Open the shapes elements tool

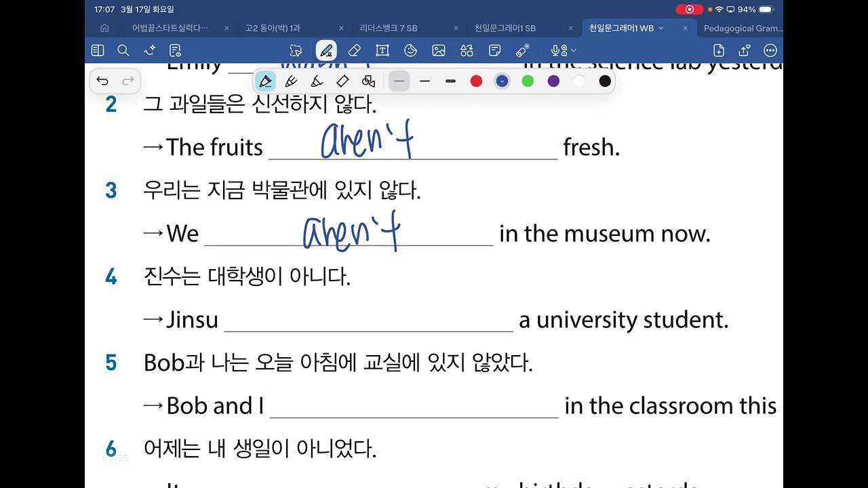tap(467, 50)
